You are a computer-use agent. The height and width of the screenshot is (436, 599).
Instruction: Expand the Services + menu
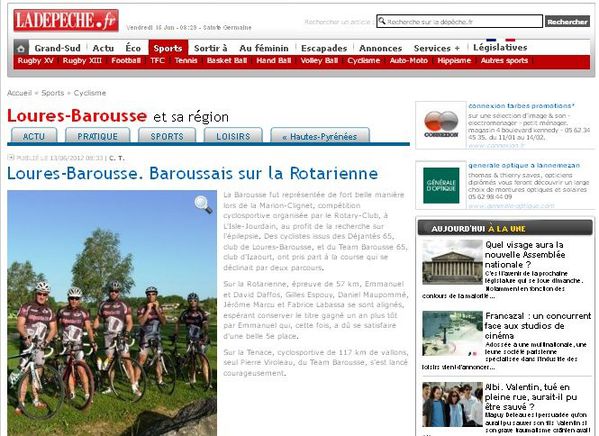[x=437, y=48]
